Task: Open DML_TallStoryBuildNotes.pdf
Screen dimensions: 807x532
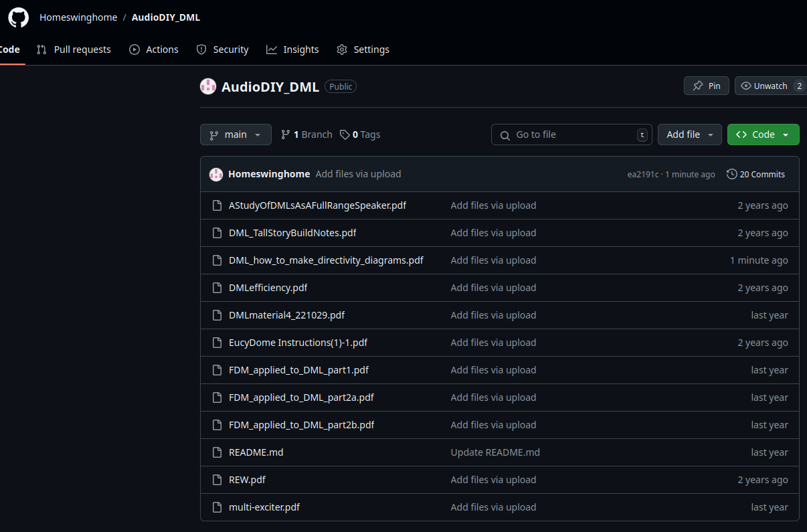Action: pyautogui.click(x=292, y=233)
